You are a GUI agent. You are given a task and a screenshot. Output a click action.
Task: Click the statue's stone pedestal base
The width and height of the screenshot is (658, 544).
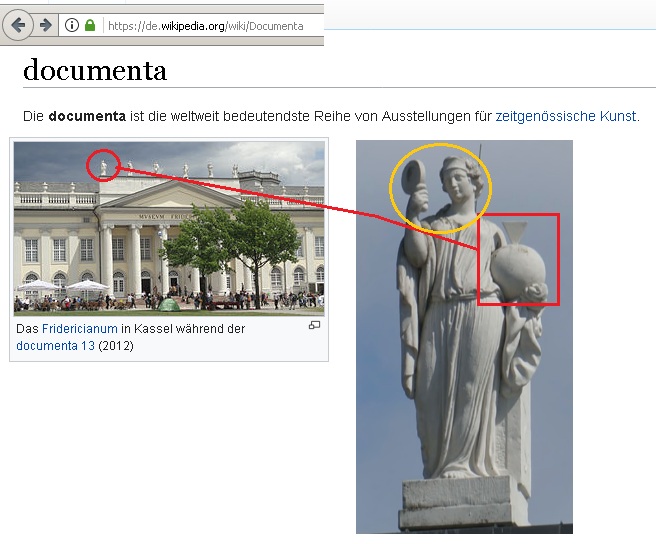click(459, 503)
